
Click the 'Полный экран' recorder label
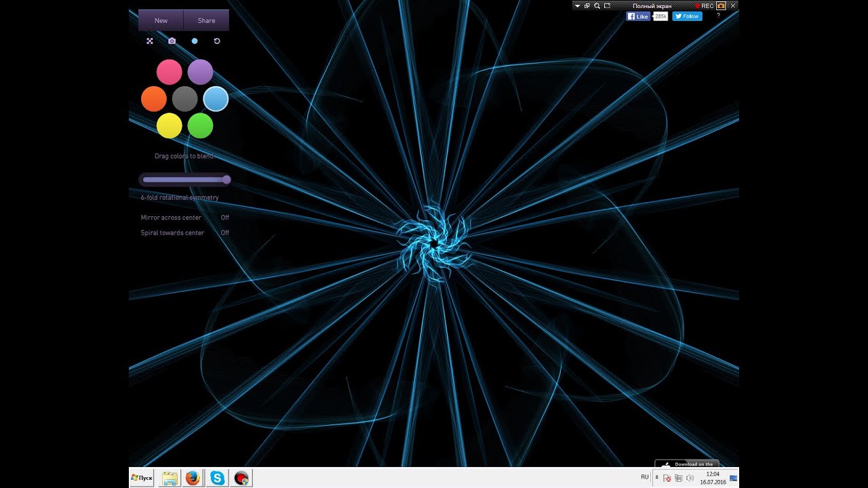pyautogui.click(x=652, y=6)
